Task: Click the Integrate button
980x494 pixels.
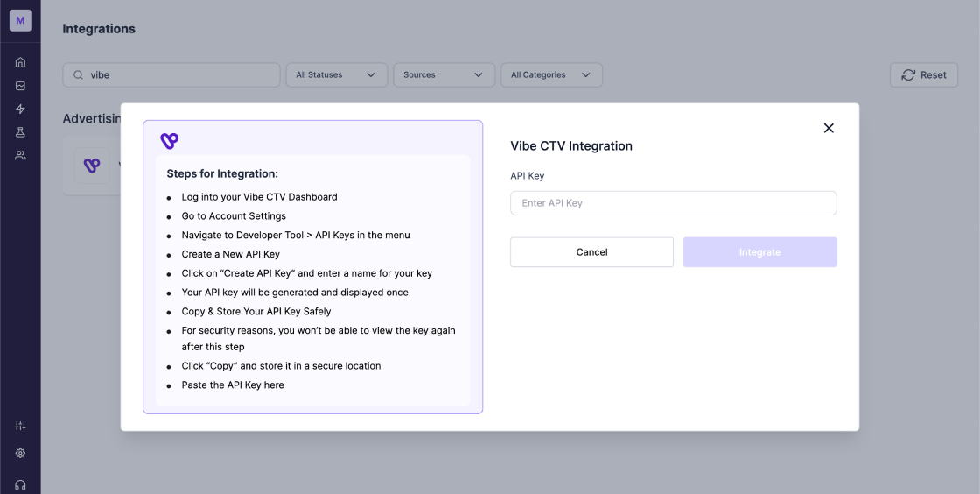Action: (759, 252)
